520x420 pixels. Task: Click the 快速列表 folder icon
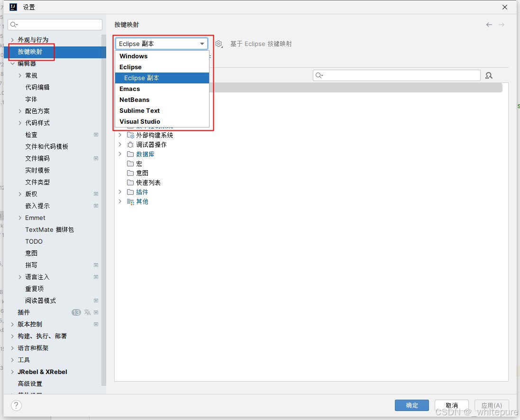click(x=130, y=183)
